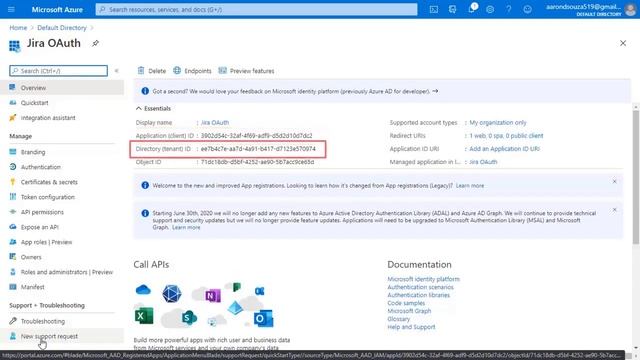This screenshot has height=360, width=640.
Task: Open Preview features
Action: (246, 71)
